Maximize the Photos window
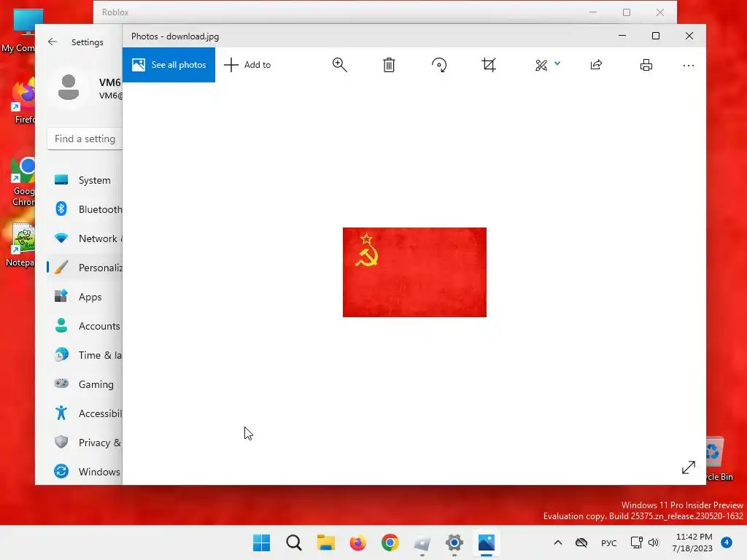Viewport: 747px width, 560px height. point(656,36)
